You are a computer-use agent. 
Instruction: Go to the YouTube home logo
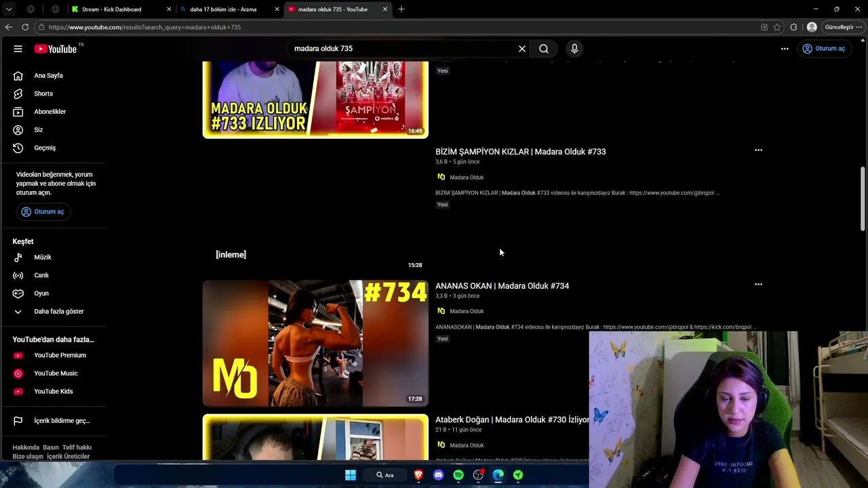pyautogui.click(x=56, y=49)
